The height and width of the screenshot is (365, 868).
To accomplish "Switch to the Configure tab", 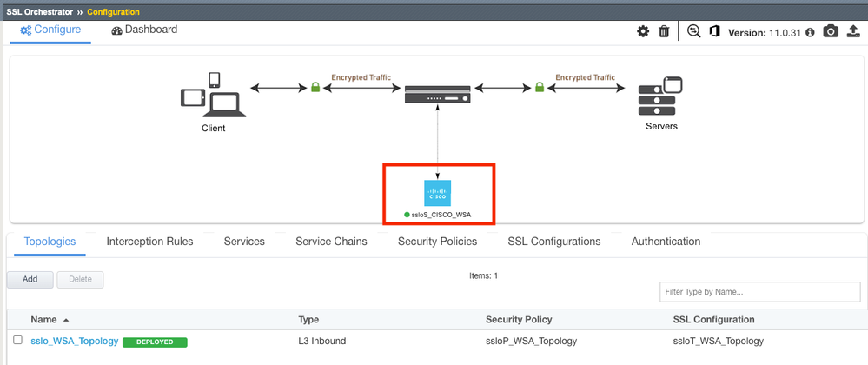I will tap(50, 30).
